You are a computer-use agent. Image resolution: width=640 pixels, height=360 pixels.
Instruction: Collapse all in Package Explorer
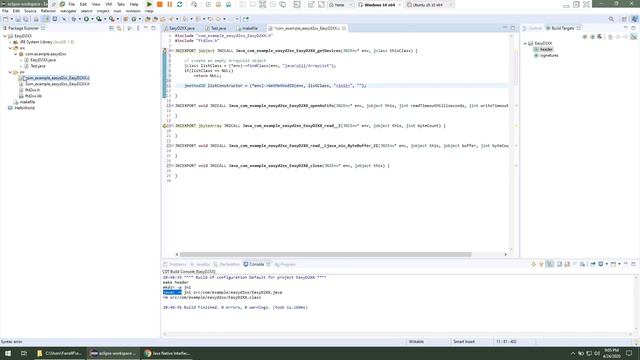tap(111, 28)
